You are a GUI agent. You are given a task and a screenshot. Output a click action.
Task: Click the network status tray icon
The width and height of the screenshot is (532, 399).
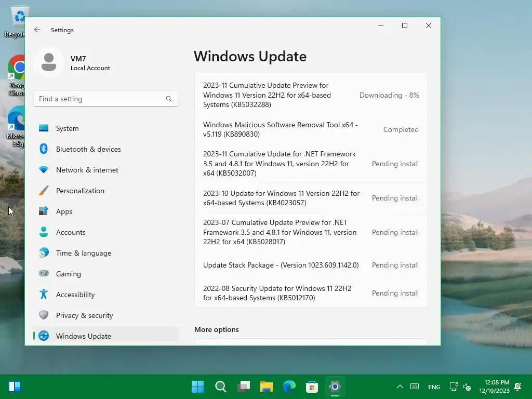[454, 387]
